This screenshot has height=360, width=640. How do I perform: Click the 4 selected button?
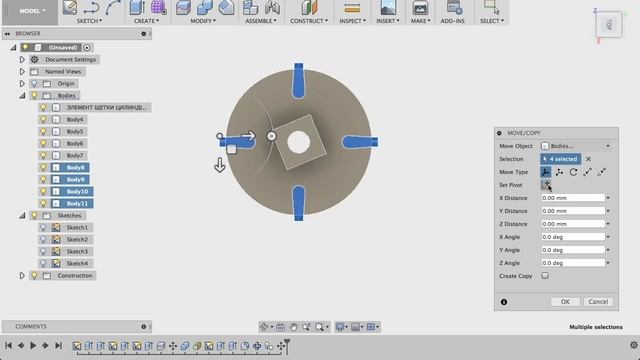click(x=560, y=159)
